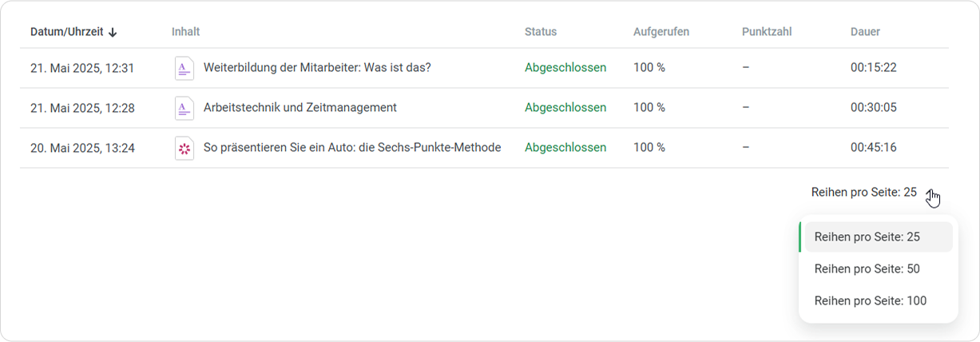The height and width of the screenshot is (342, 980).
Task: Click document icon for Arbeitstechnik und Zeitmanagement
Action: (x=184, y=108)
